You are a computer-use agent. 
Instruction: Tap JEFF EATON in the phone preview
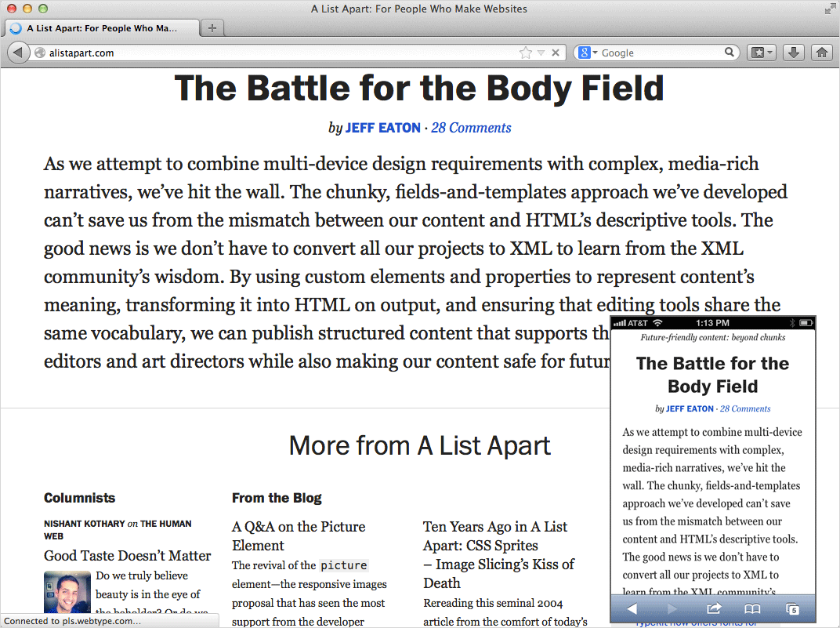[x=690, y=408]
